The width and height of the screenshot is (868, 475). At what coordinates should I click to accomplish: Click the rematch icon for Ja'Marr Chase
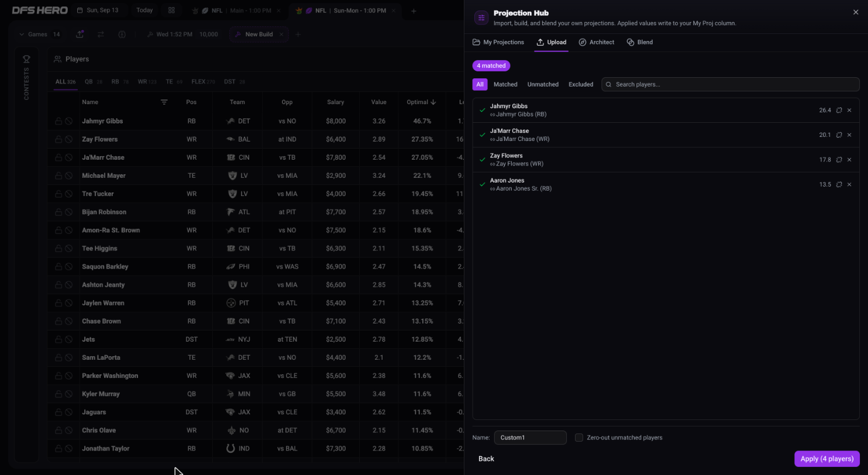(x=839, y=135)
